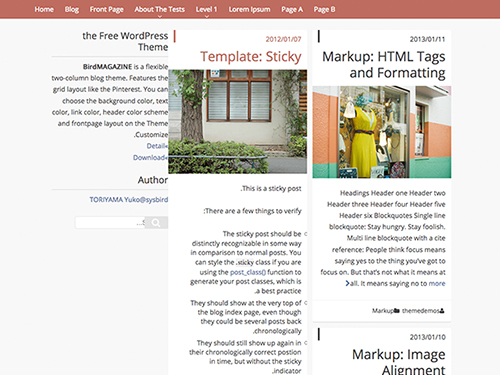Click the Author sidebar heading
The image size is (500, 375).
click(x=153, y=180)
